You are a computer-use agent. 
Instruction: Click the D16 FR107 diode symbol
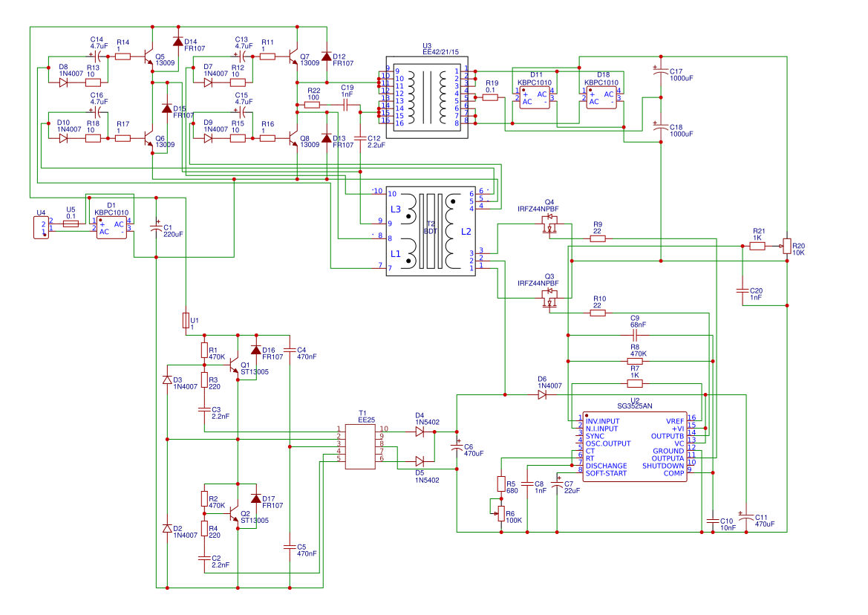point(255,350)
